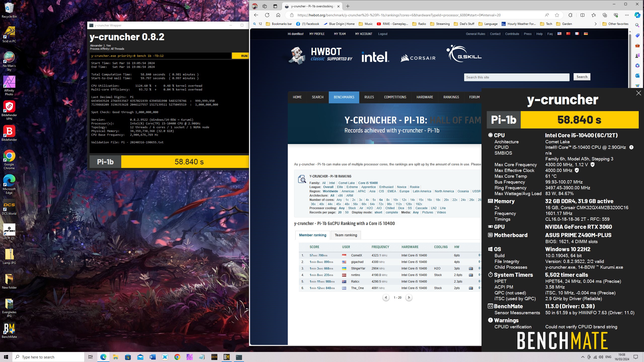644x362 pixels.
Task: Switch display mode to complete
Action: 392,212
